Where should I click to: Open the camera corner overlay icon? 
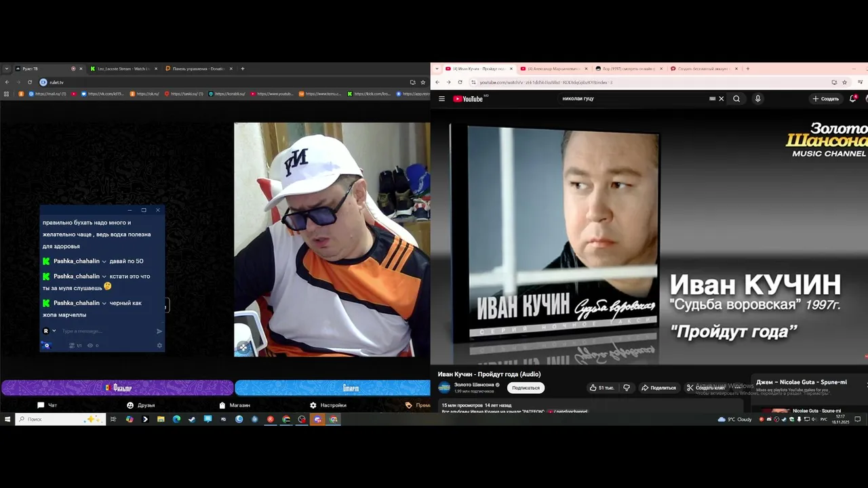click(243, 348)
